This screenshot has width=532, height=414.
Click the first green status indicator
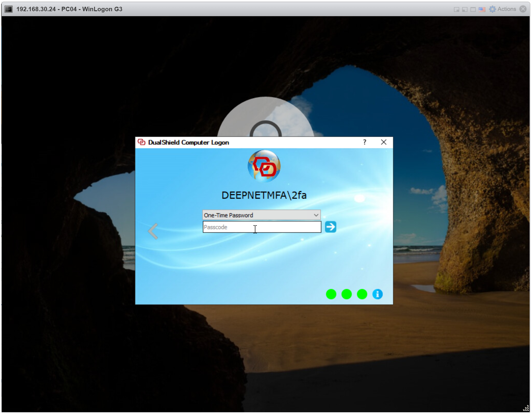pos(331,294)
